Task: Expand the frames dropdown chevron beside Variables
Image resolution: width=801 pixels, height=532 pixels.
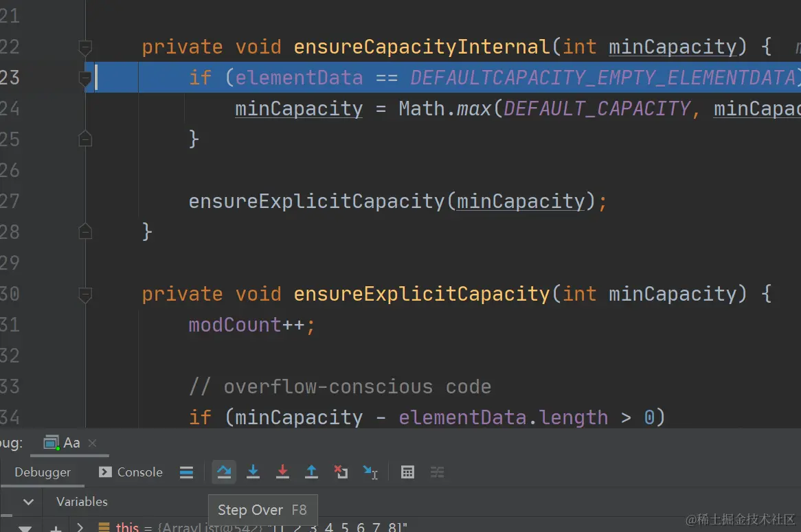Action: pos(29,502)
